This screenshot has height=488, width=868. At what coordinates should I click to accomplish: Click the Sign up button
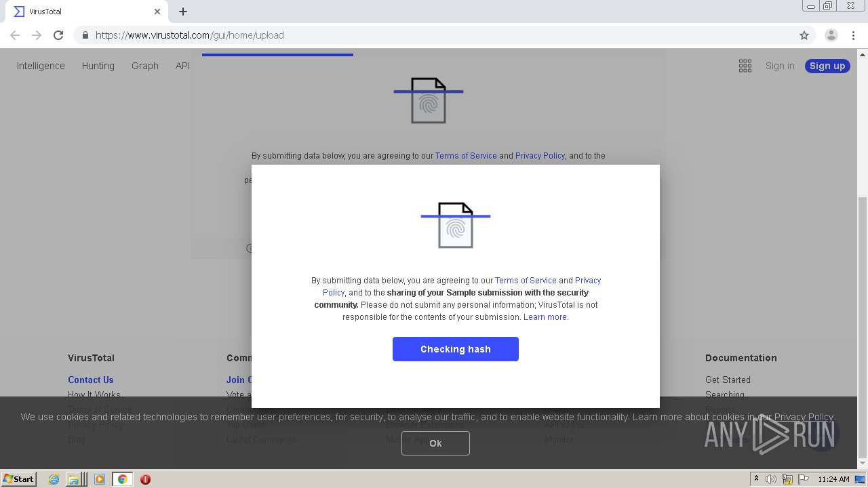[x=827, y=66]
